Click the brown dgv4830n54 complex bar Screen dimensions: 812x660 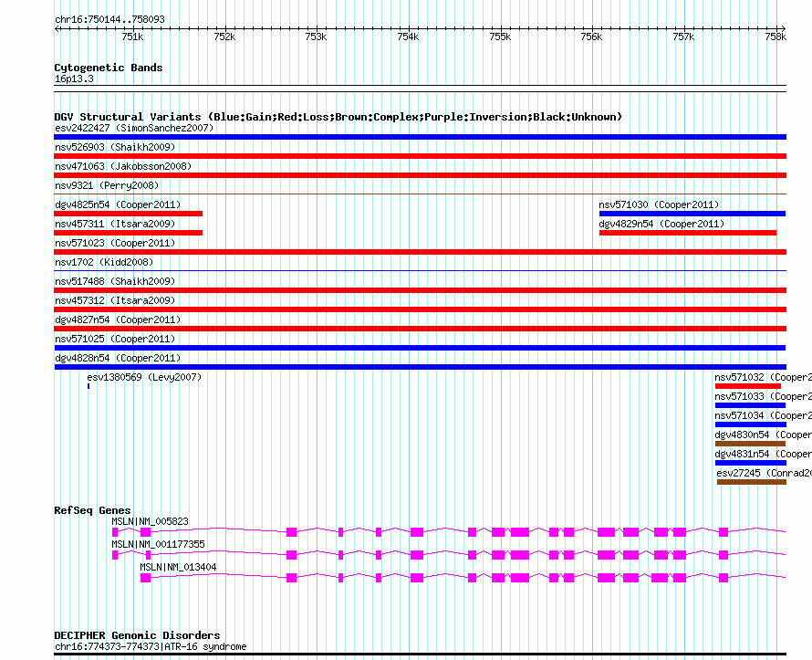750,444
